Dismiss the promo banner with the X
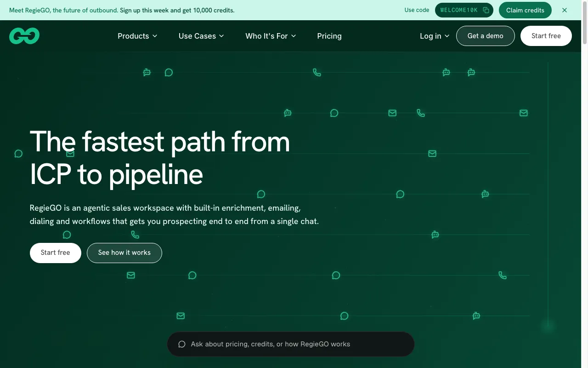Viewport: 588px width, 368px height. 565,10
